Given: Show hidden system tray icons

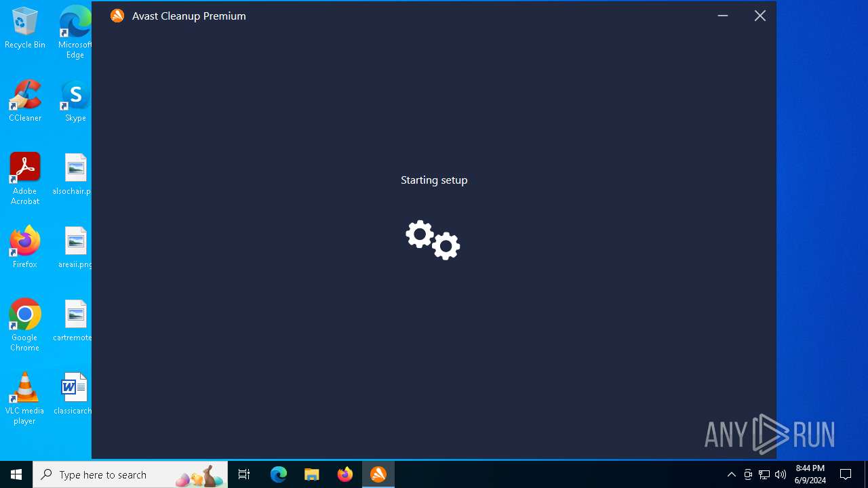Looking at the screenshot, I should [731, 474].
